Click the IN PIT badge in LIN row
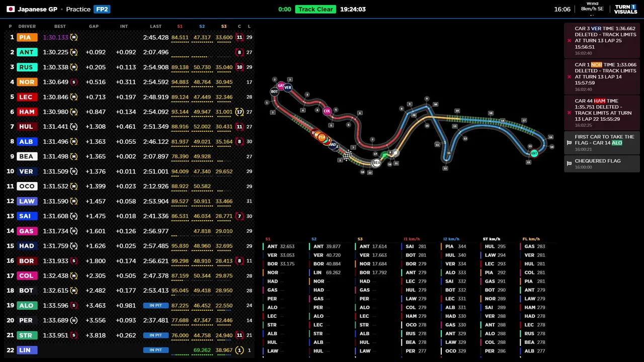This screenshot has width=644, height=362. 155,350
